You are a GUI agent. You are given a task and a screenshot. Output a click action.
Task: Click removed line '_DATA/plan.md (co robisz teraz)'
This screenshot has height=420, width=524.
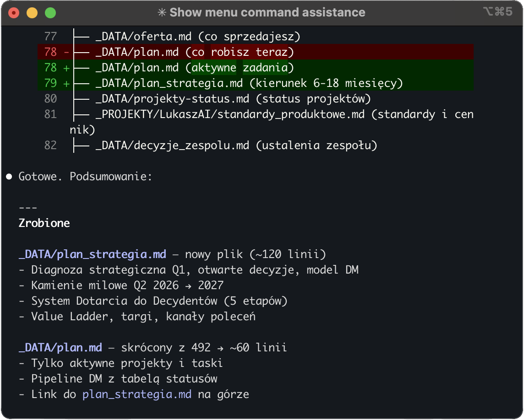pos(195,52)
